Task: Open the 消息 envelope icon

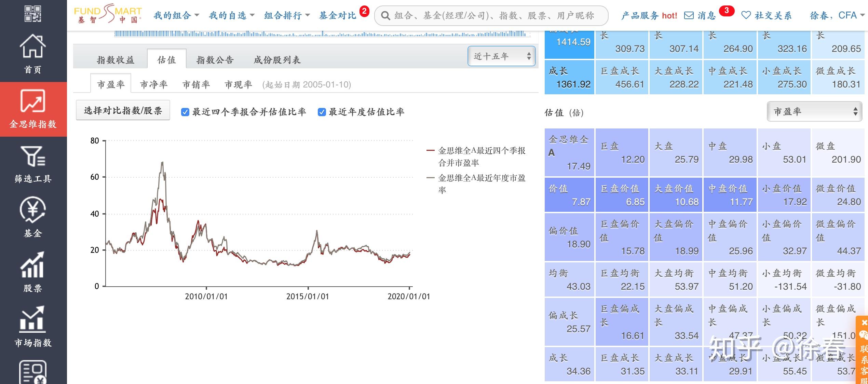Action: (689, 15)
